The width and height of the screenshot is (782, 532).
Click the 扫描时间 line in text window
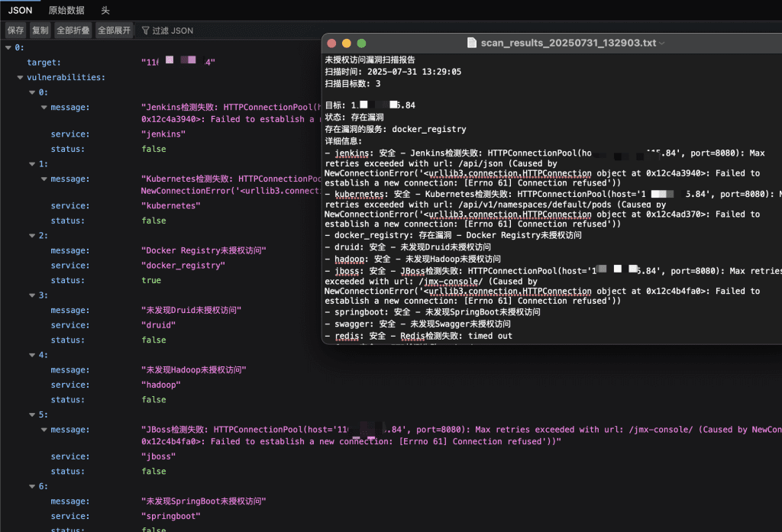point(393,72)
